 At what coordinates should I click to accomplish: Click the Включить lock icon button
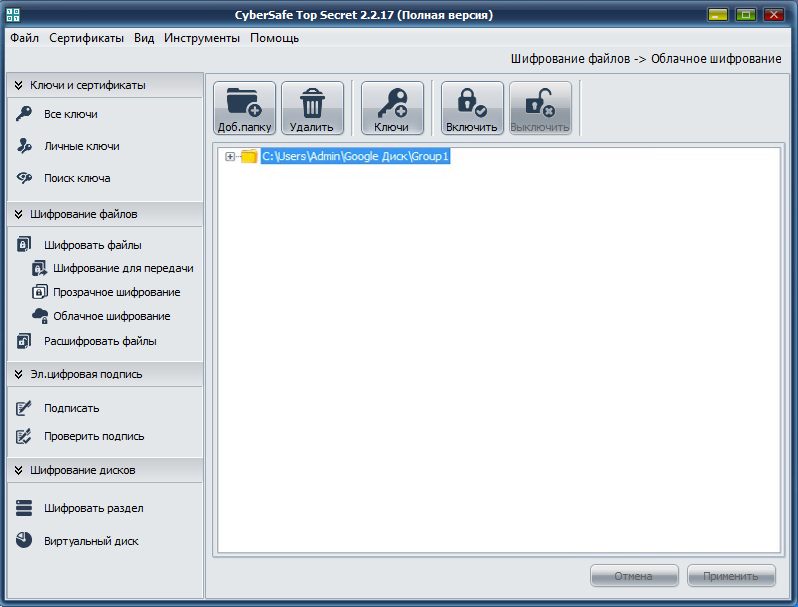click(x=472, y=108)
